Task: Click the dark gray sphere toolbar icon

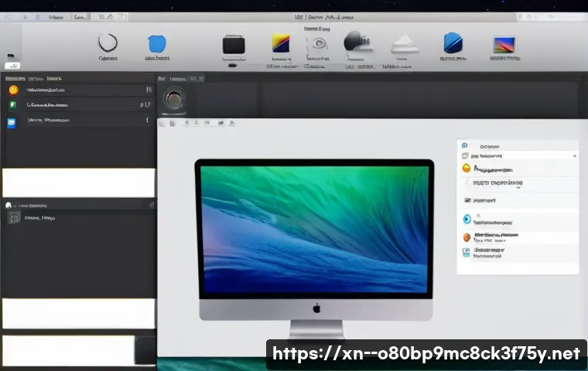Action: (356, 43)
